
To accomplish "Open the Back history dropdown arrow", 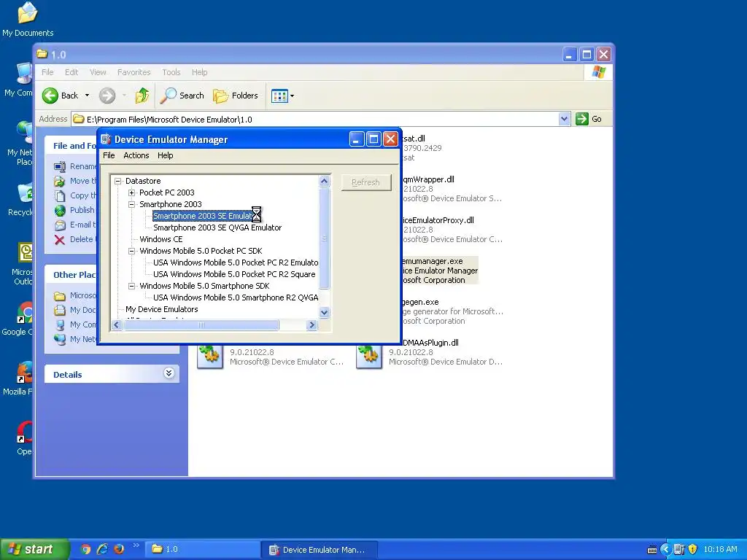I will click(88, 96).
